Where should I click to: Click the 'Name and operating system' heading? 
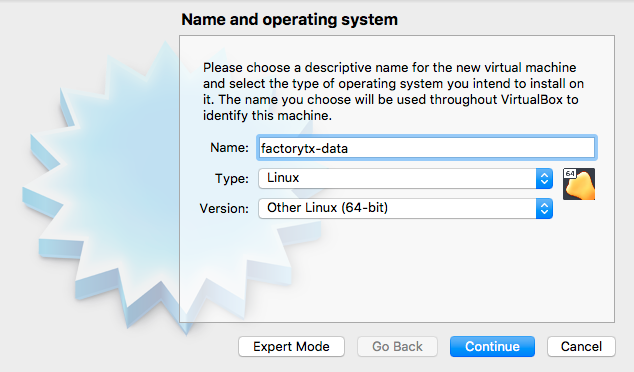pyautogui.click(x=290, y=19)
